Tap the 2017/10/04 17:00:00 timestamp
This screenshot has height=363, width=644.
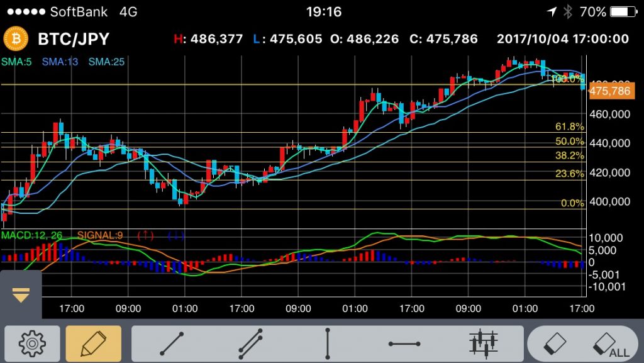[x=562, y=39]
